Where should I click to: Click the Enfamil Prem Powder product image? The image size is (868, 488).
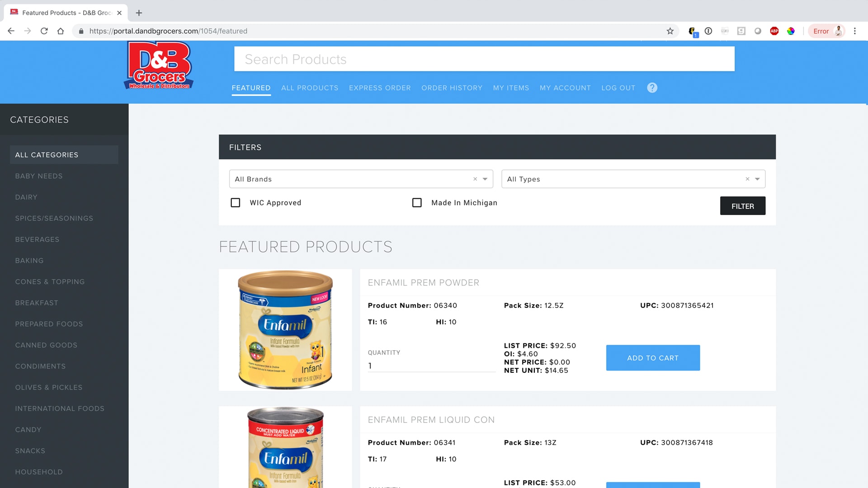click(x=285, y=330)
